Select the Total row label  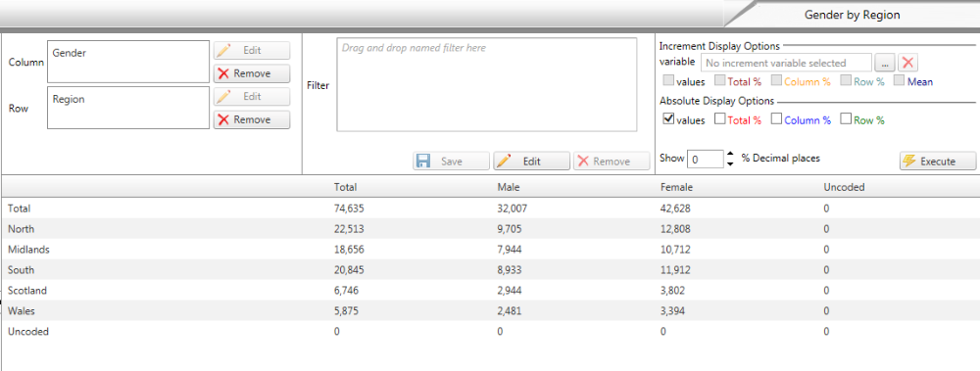point(19,209)
